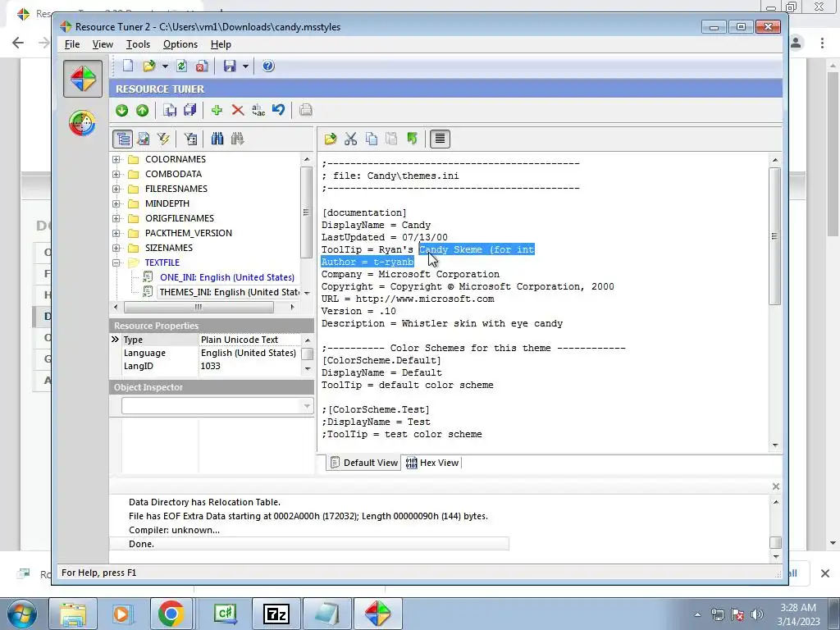Click the scissors Cut icon
Screen dimensions: 840x630
click(x=351, y=139)
